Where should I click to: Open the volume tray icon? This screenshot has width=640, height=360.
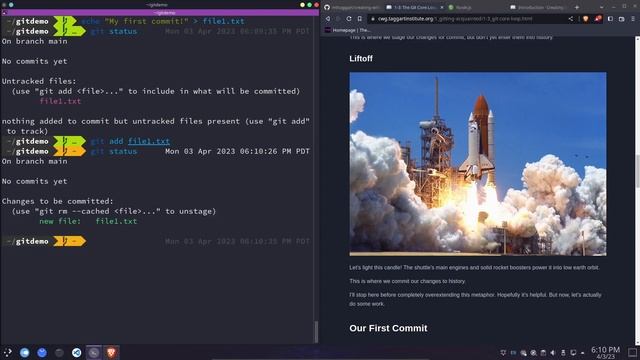(x=553, y=353)
